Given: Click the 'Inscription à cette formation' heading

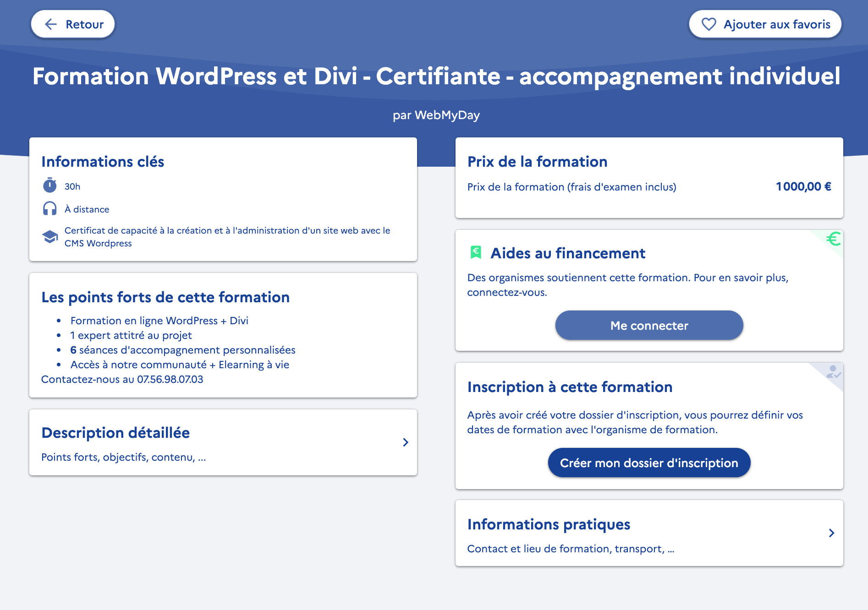Looking at the screenshot, I should click(x=570, y=387).
